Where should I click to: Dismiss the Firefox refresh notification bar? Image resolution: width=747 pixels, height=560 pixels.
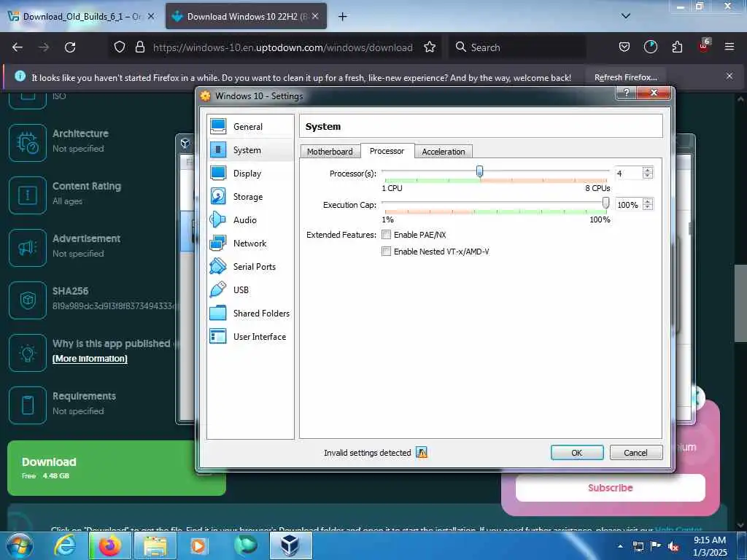[729, 76]
